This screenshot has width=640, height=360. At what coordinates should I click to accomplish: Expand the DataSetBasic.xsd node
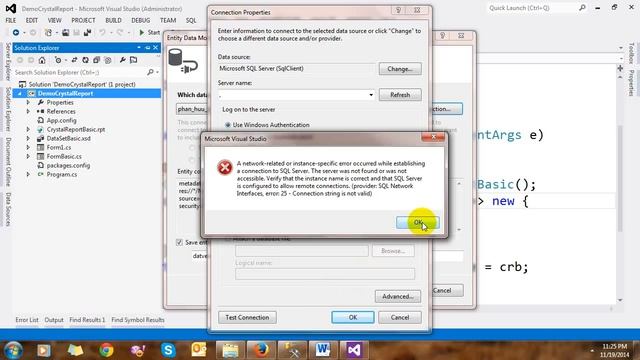pos(28,138)
